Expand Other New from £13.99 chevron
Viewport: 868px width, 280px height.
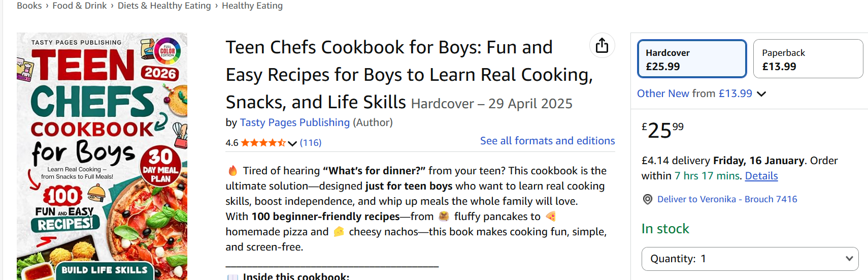point(761,94)
